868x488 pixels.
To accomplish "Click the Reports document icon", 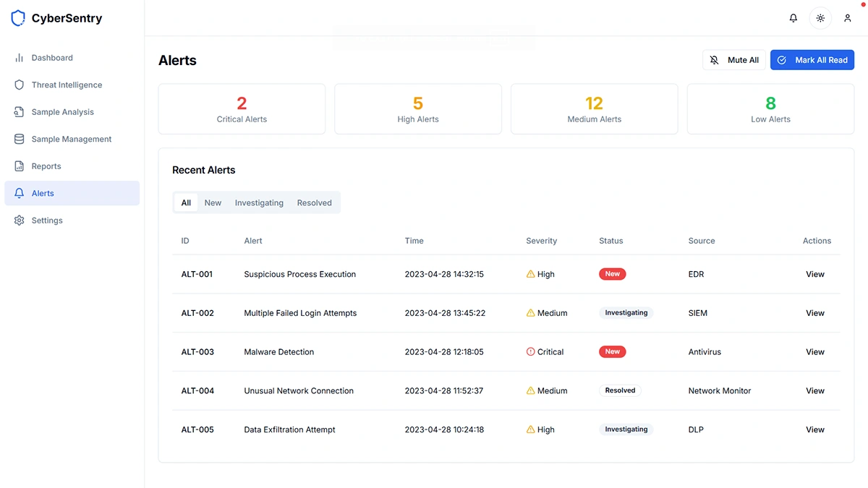I will pyautogui.click(x=20, y=166).
